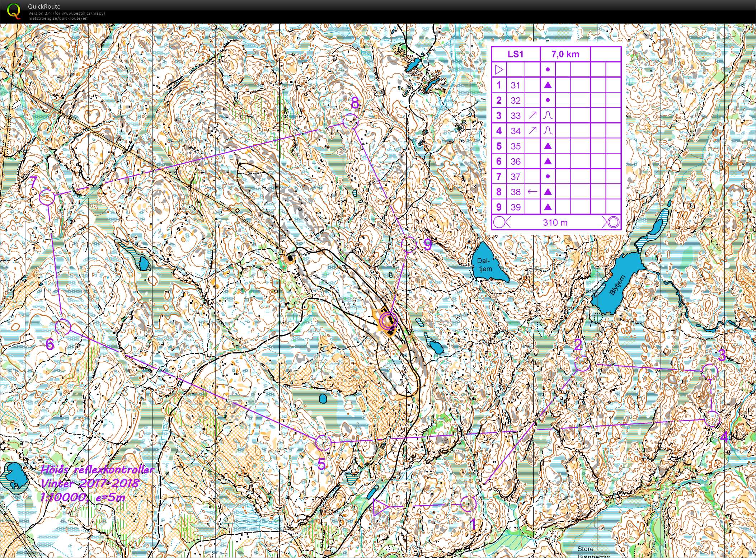Viewport: 756px width, 558px height.
Task: Click the Vinter 2017-2018 text
Action: pyautogui.click(x=90, y=483)
